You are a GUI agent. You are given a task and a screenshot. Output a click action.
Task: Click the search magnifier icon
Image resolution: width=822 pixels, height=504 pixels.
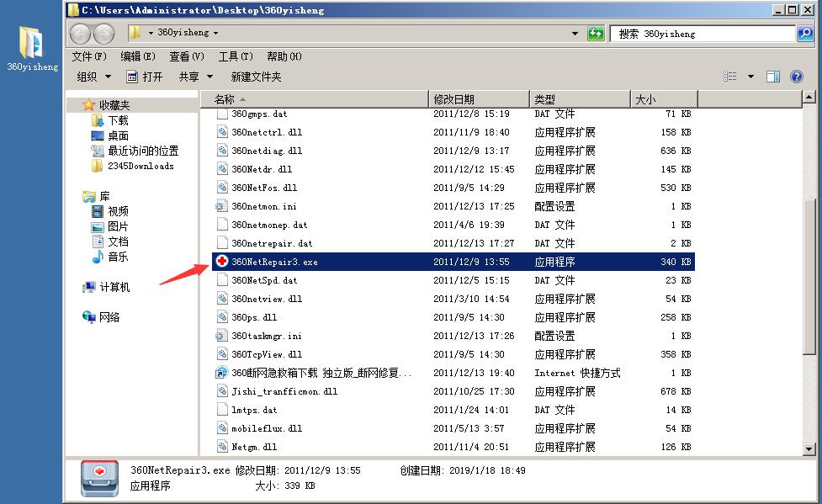[x=804, y=34]
